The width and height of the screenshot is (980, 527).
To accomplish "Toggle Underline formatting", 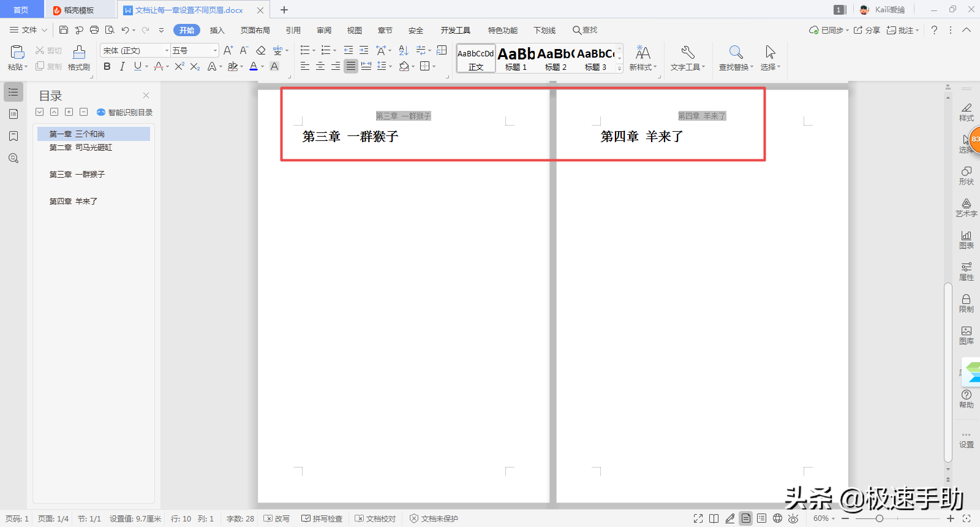I will [x=137, y=66].
